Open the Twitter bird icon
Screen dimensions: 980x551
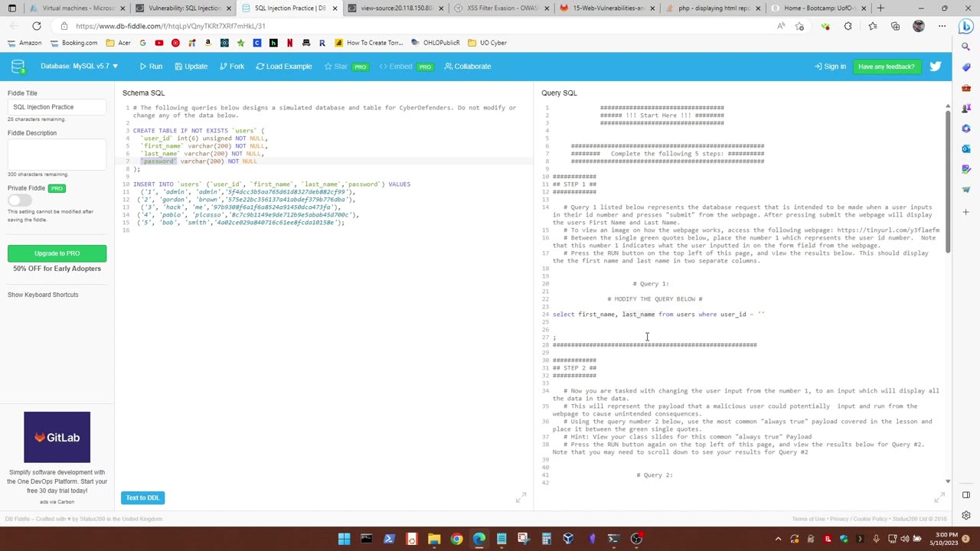click(x=936, y=67)
